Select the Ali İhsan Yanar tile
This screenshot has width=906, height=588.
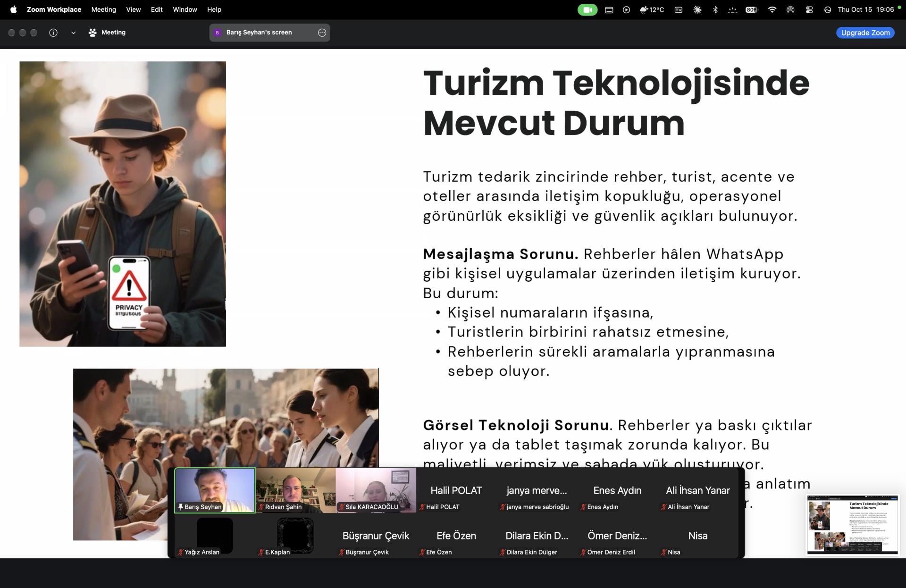[698, 490]
